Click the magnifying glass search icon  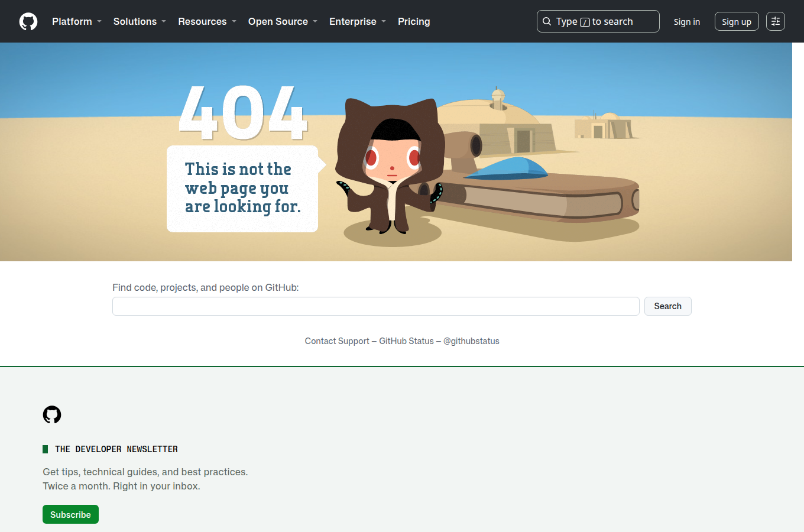point(547,21)
